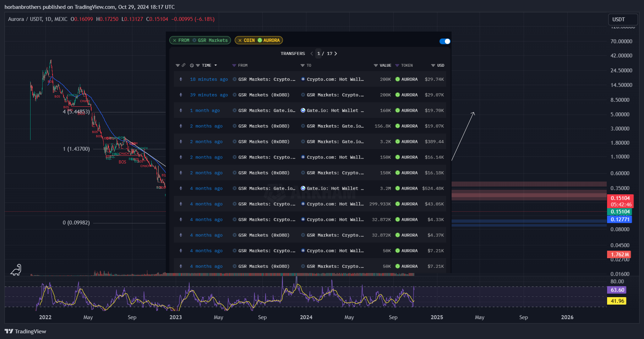
Task: Open the '18 minutes ago' transaction link
Action: point(209,79)
